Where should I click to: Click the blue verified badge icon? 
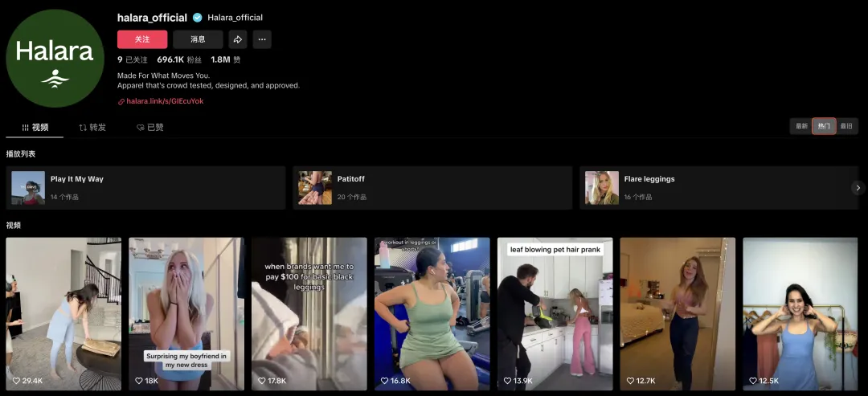pyautogui.click(x=197, y=18)
